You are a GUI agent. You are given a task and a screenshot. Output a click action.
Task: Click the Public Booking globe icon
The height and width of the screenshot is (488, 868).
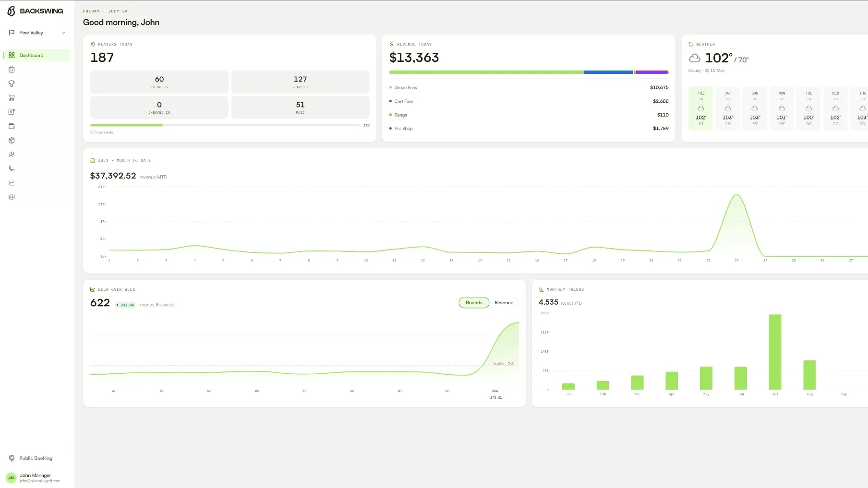click(x=12, y=458)
